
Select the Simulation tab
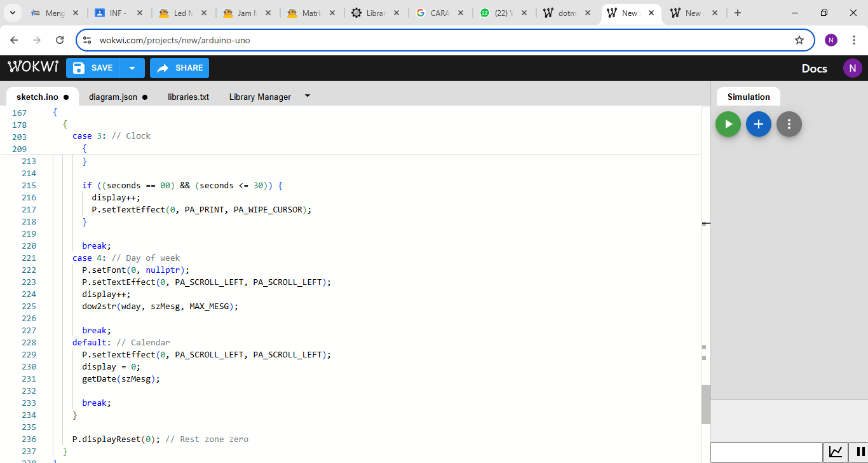749,97
